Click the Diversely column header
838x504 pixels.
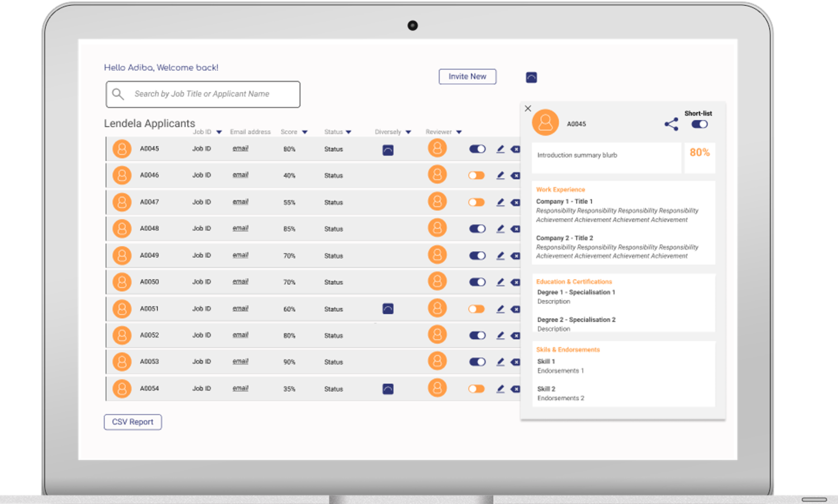(388, 132)
